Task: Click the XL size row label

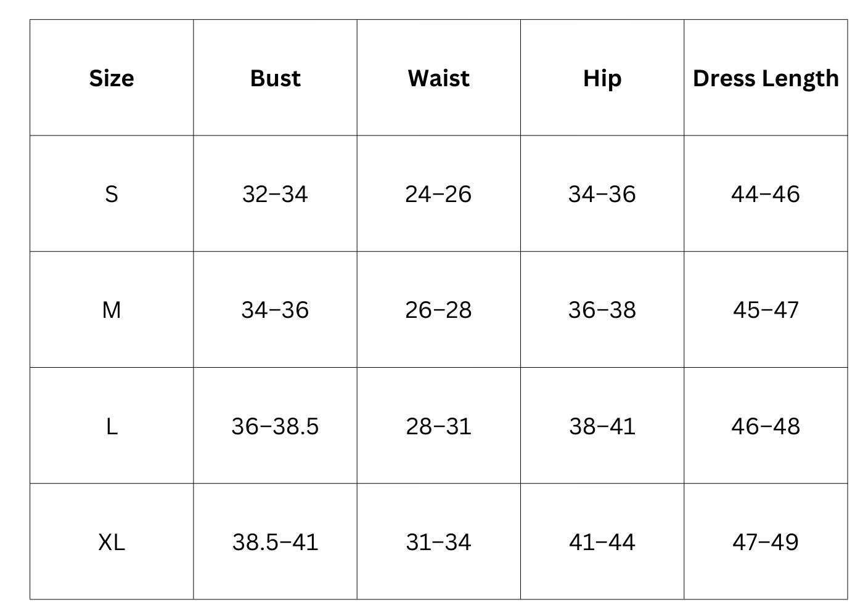Action: click(x=112, y=542)
